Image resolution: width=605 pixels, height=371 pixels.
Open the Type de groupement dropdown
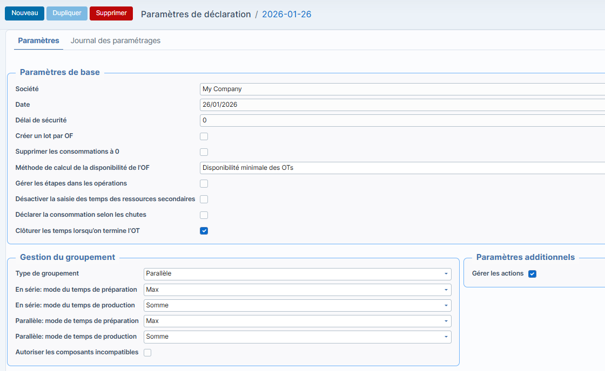point(297,274)
